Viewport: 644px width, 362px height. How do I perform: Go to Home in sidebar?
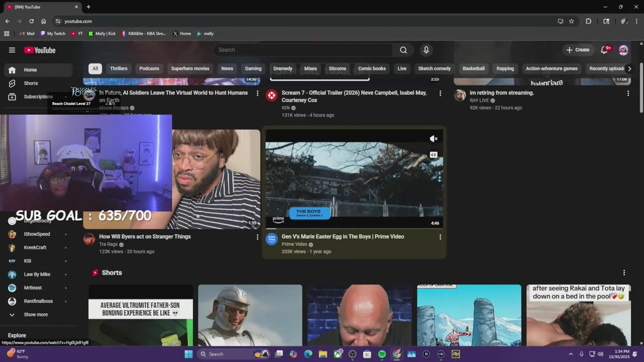click(x=38, y=70)
